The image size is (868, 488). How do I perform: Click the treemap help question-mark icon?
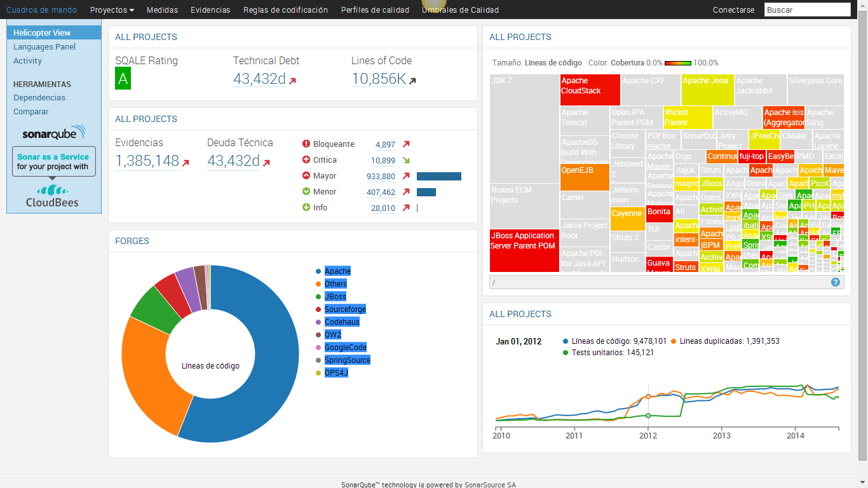pyautogui.click(x=836, y=282)
